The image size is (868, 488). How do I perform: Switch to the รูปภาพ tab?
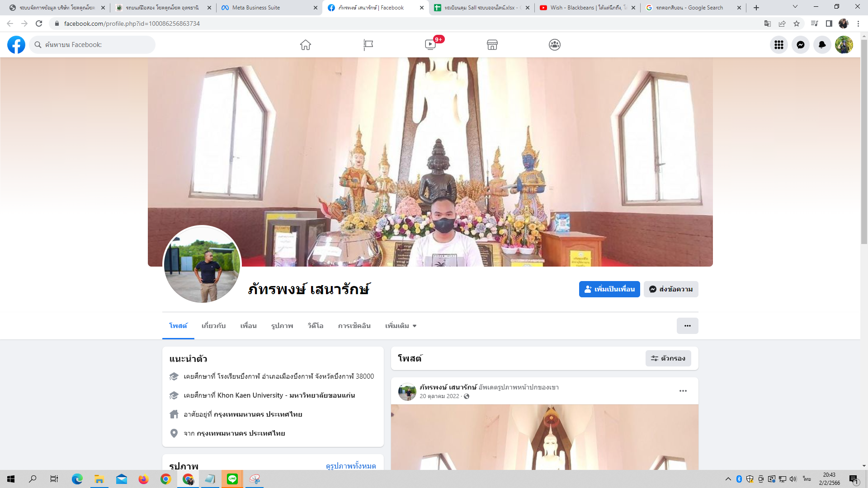coord(282,326)
